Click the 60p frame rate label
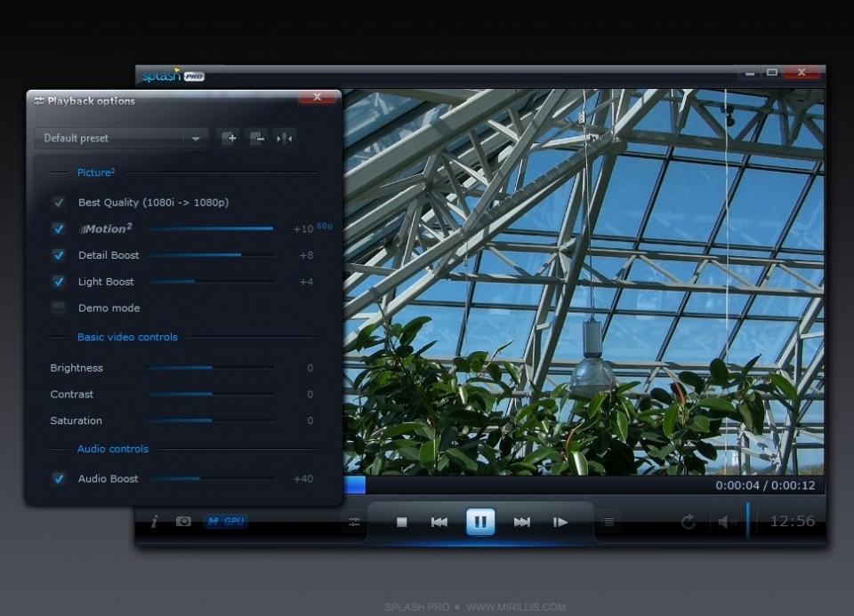The width and height of the screenshot is (854, 616). click(325, 226)
